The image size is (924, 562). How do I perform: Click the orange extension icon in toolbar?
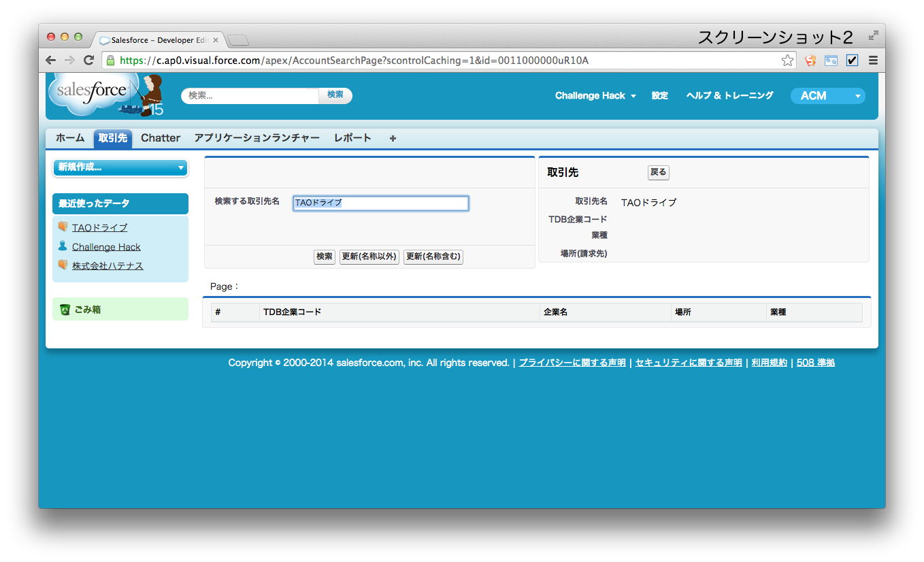810,61
